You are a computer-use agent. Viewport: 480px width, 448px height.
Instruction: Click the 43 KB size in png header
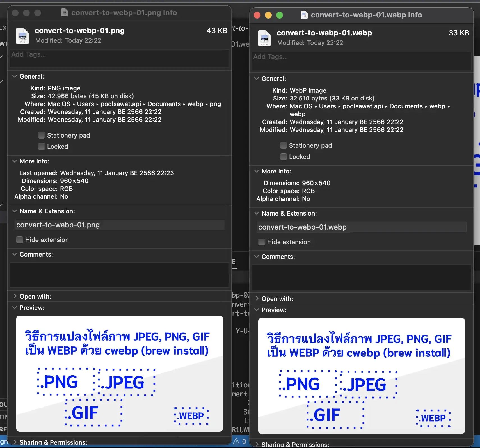click(x=217, y=31)
